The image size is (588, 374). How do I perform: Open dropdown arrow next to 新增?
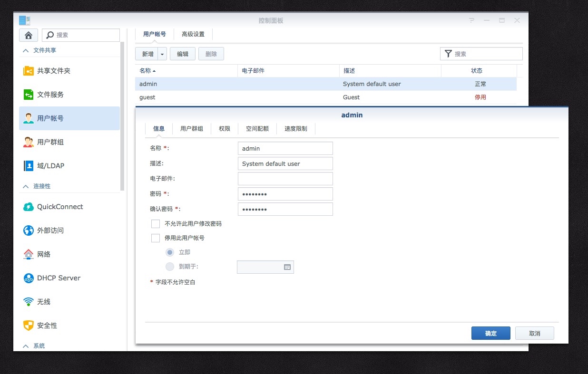(162, 54)
